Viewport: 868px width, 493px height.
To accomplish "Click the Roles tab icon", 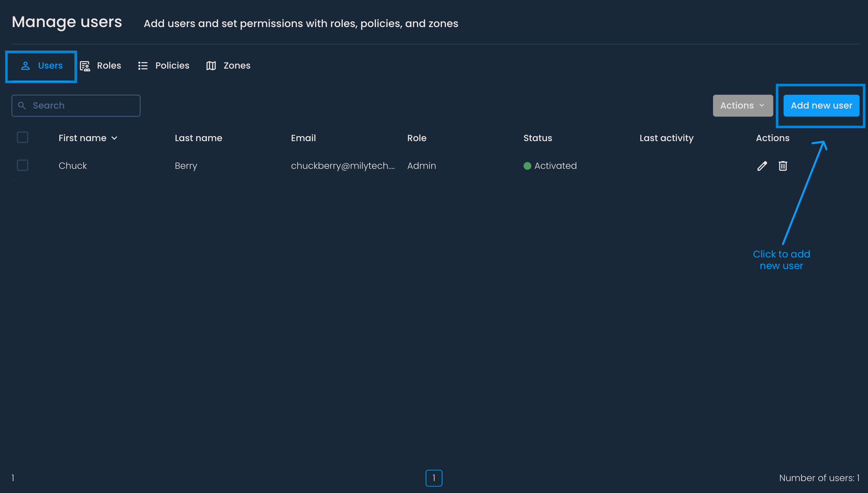I will pos(85,66).
